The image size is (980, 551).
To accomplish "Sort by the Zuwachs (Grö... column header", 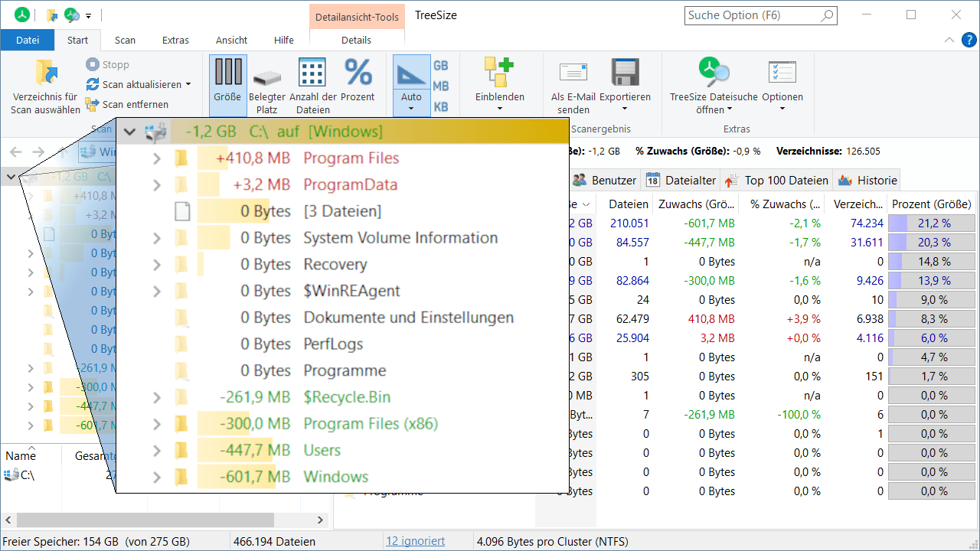I will tap(695, 204).
